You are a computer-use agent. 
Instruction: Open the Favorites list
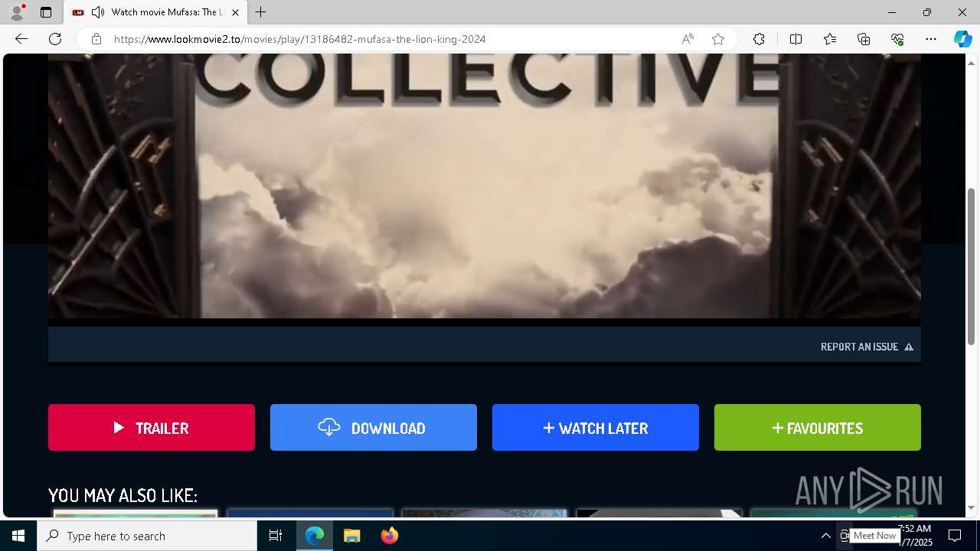(830, 39)
